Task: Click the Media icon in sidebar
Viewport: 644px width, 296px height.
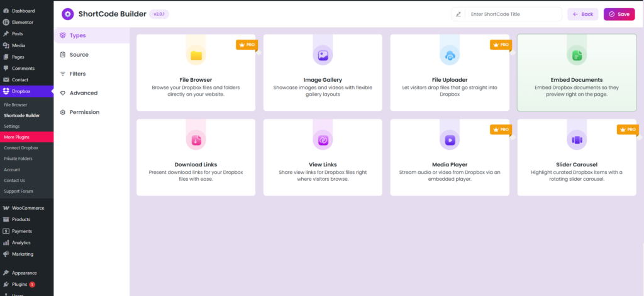Action: pos(6,45)
